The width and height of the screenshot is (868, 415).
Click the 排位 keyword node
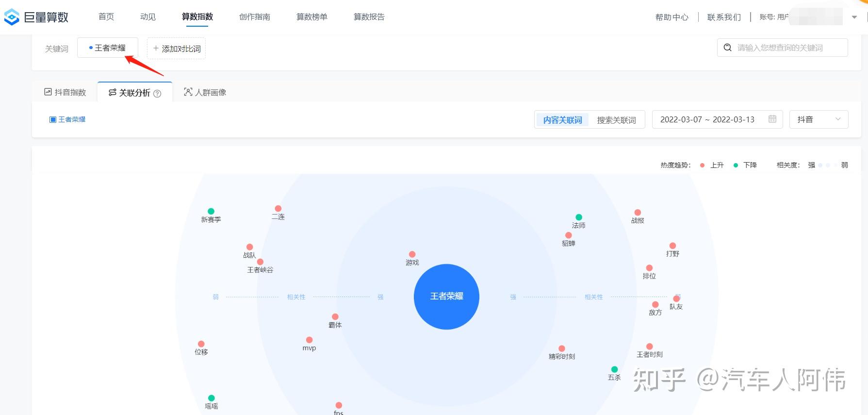pos(649,268)
